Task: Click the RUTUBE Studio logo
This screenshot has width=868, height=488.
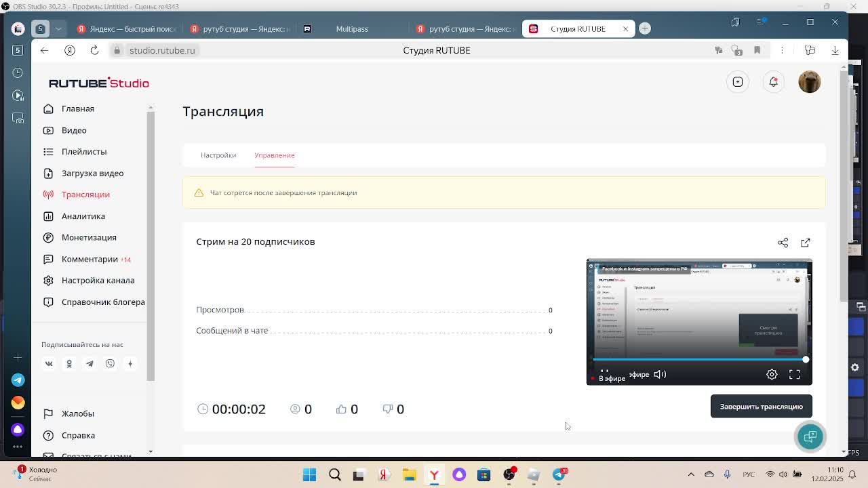Action: [x=99, y=83]
